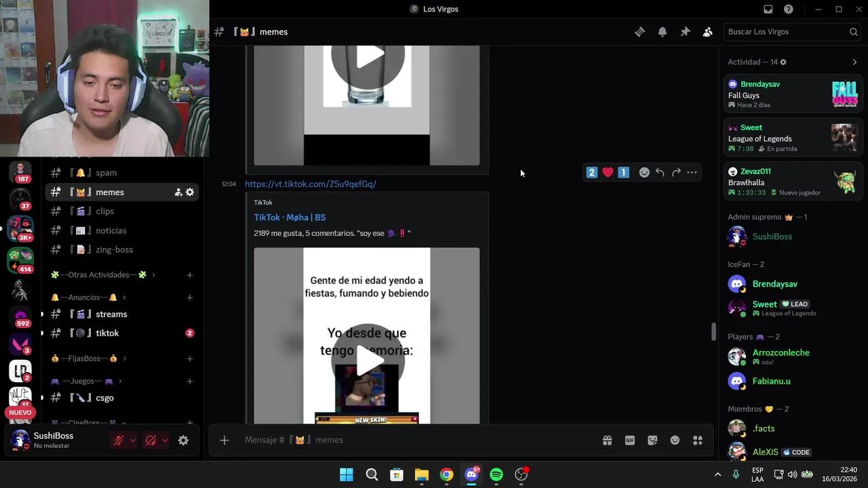The width and height of the screenshot is (868, 488).
Task: Select the csgo channel
Action: pos(122,398)
